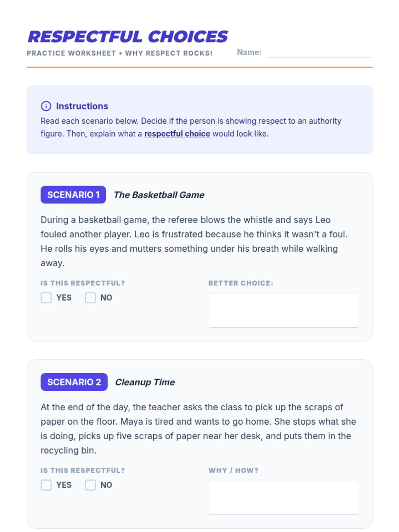Click the 'Cleanup Time' heading
The width and height of the screenshot is (399, 532).
pos(145,382)
